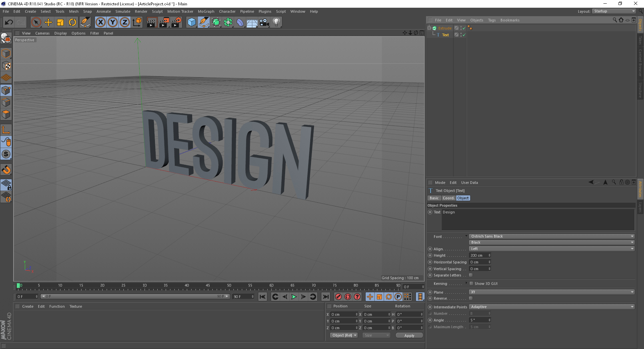Click the Array modeling objects icon
This screenshot has width=644, height=349.
(x=228, y=22)
